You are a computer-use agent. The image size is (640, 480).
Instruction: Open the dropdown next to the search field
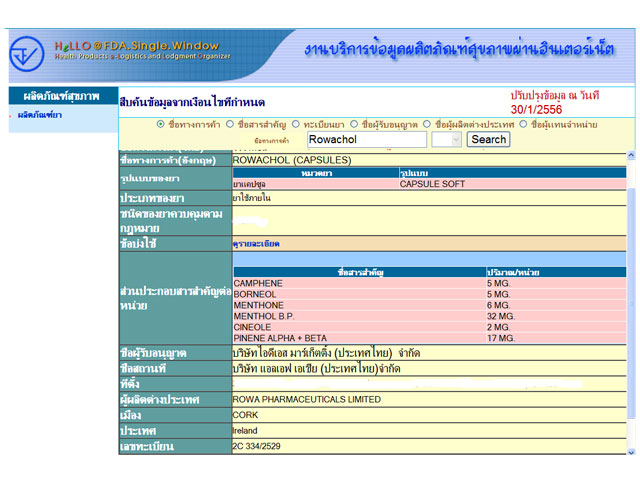coord(447,140)
